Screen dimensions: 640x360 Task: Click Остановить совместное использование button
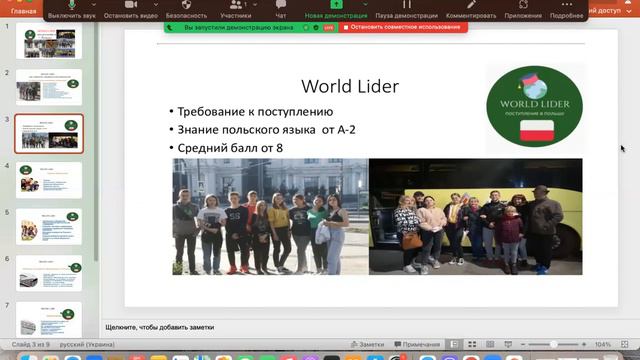pyautogui.click(x=402, y=27)
